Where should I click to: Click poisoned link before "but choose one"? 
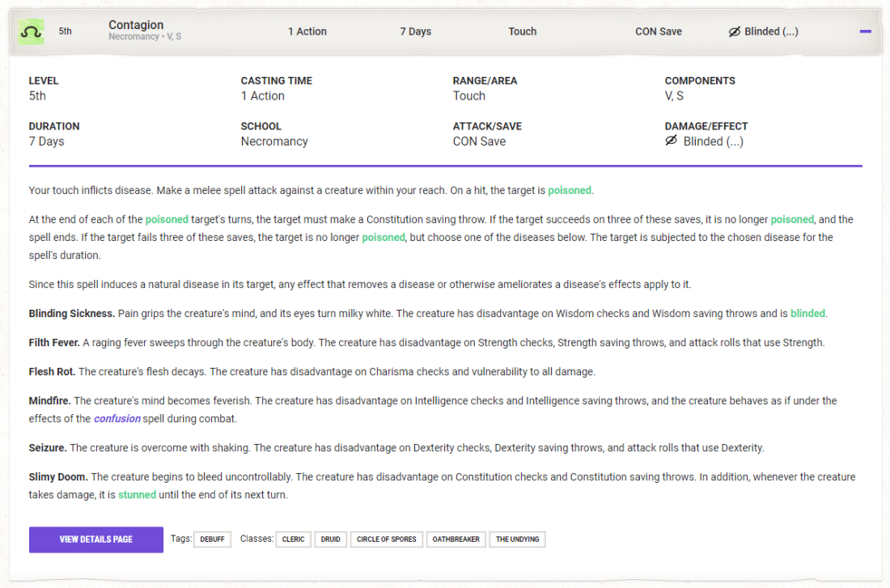tap(384, 238)
